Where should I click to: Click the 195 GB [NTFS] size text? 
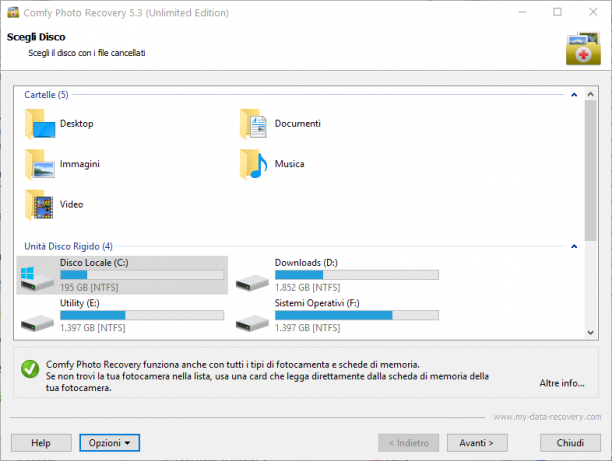pos(89,287)
